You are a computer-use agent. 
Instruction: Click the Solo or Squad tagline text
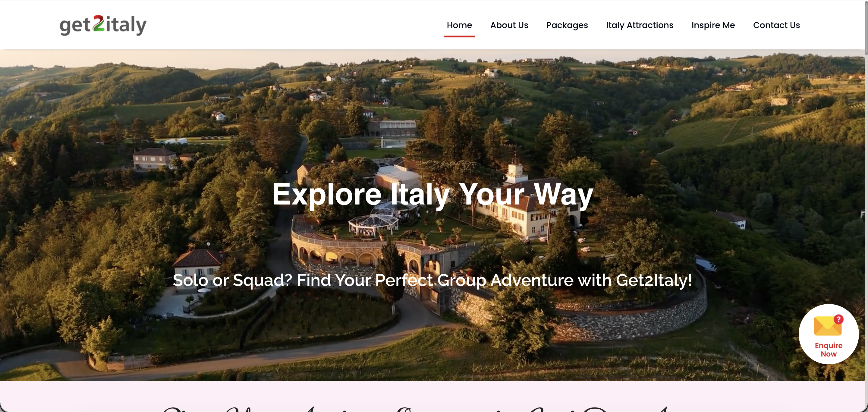point(432,280)
